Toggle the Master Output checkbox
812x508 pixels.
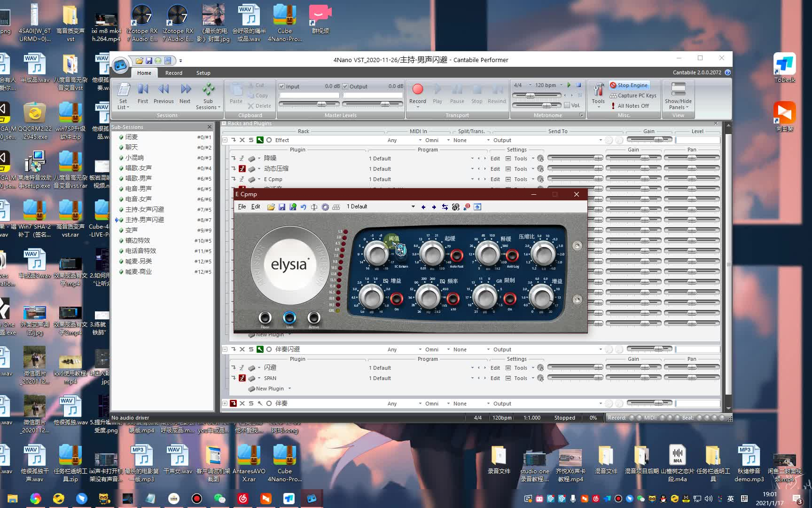(345, 87)
